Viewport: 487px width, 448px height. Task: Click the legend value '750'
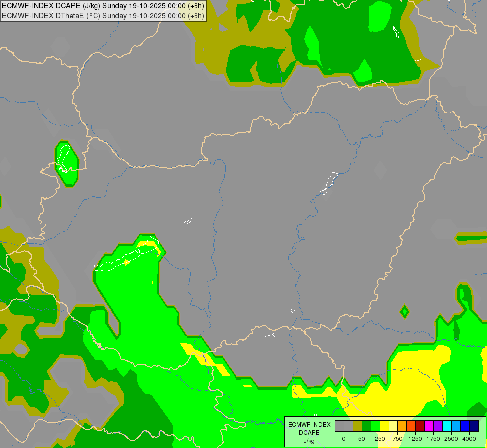pyautogui.click(x=397, y=439)
